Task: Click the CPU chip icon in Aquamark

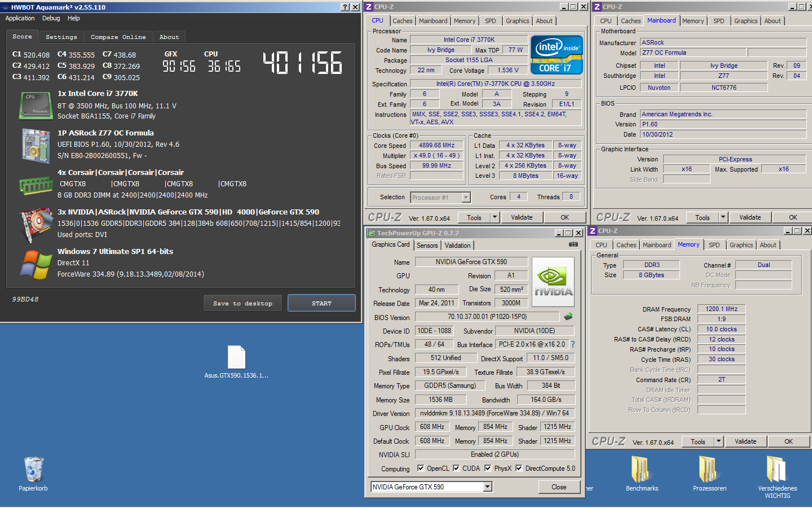Action: click(x=36, y=106)
